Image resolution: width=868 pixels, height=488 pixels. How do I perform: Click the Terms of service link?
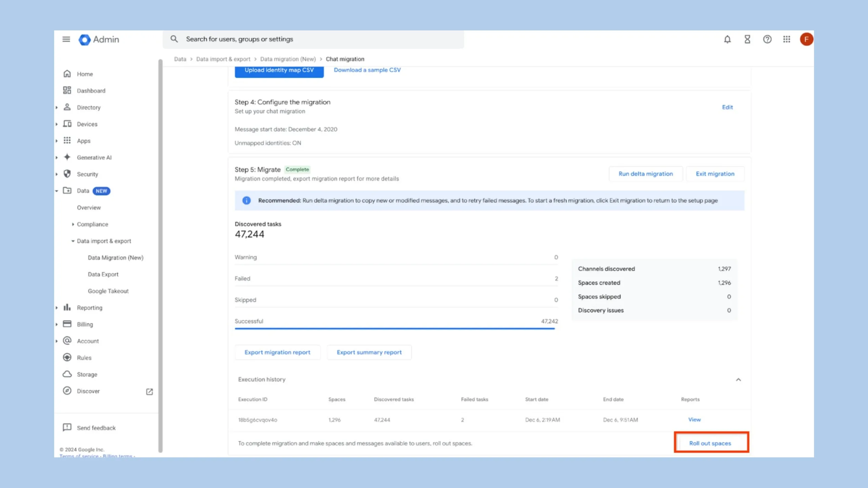pyautogui.click(x=79, y=455)
